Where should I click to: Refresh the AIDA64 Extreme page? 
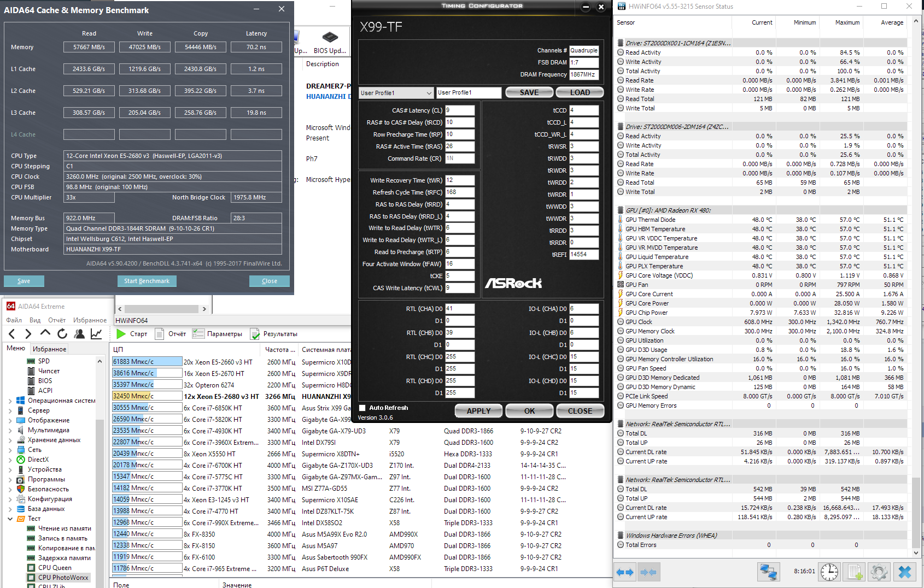tap(62, 334)
